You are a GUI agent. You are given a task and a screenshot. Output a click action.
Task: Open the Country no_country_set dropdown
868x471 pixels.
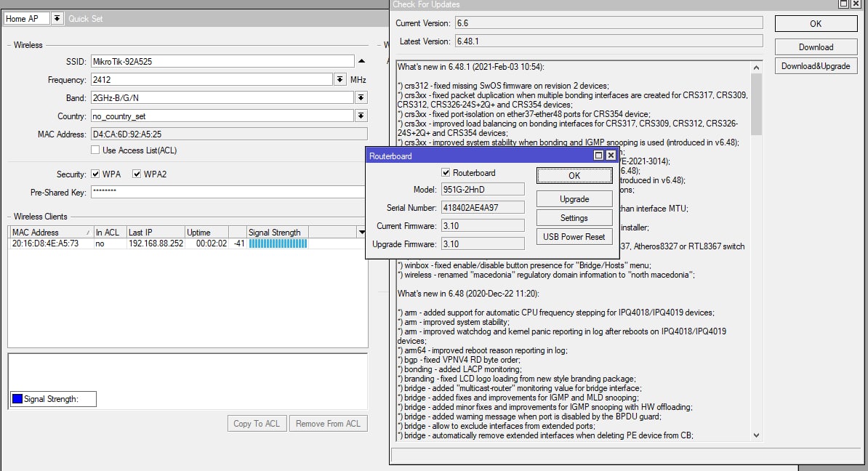tap(361, 116)
